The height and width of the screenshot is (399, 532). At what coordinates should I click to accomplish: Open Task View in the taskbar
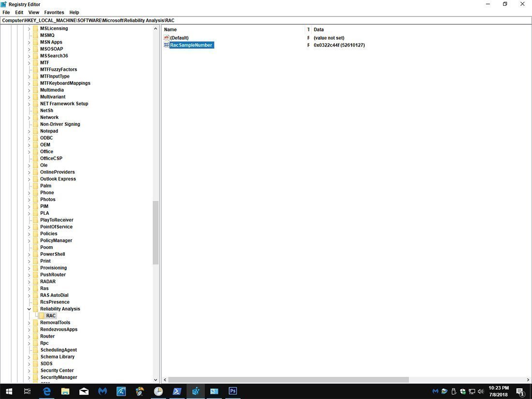(27, 391)
